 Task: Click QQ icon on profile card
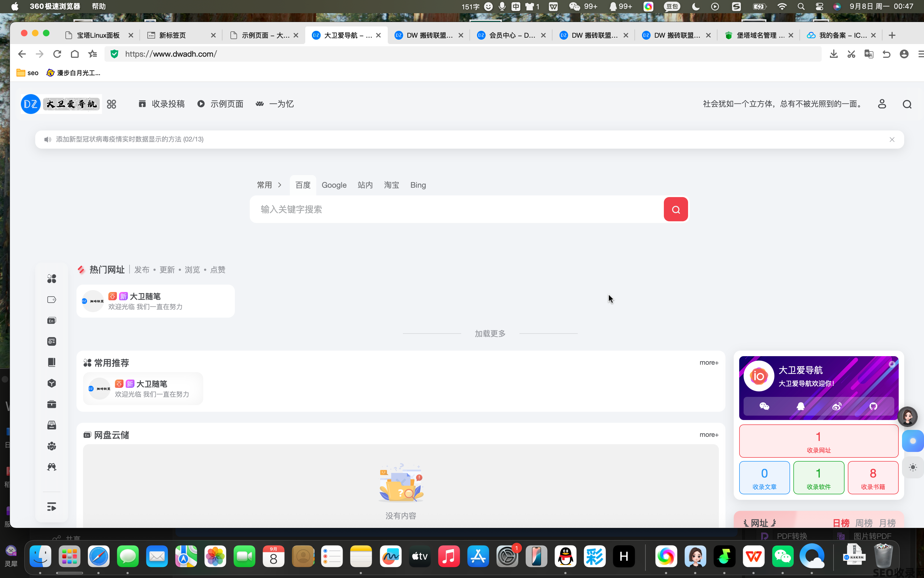801,406
